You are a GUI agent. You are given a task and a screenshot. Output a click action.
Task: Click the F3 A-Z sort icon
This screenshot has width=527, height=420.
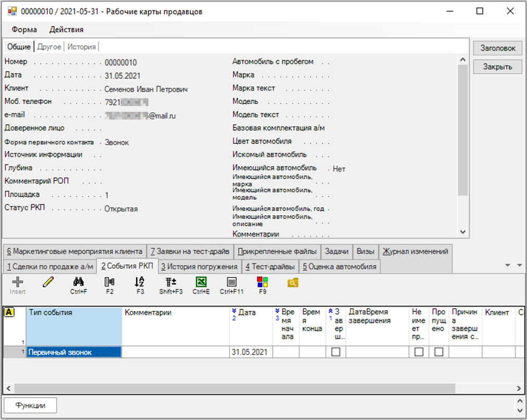(x=140, y=282)
